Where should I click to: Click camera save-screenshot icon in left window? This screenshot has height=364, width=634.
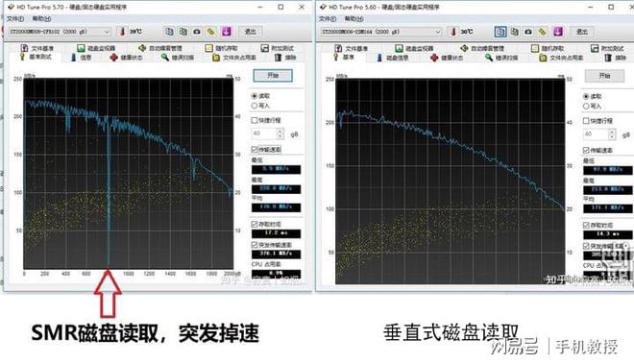point(197,32)
